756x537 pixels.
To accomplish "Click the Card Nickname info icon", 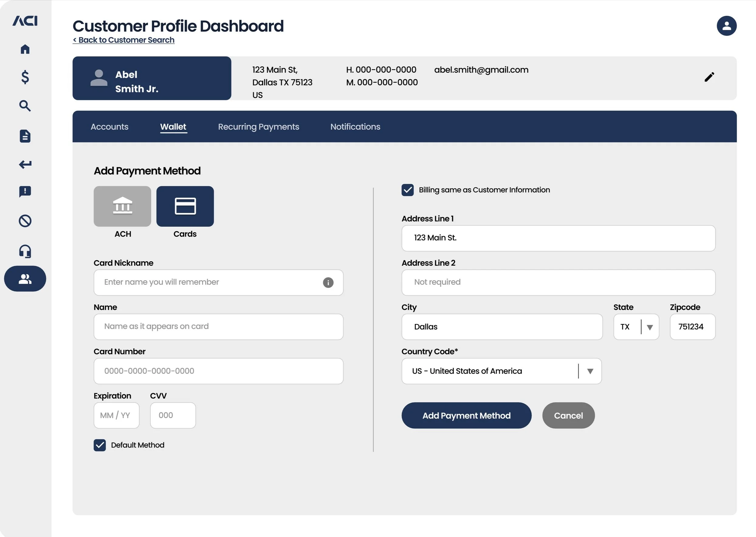I will (328, 282).
